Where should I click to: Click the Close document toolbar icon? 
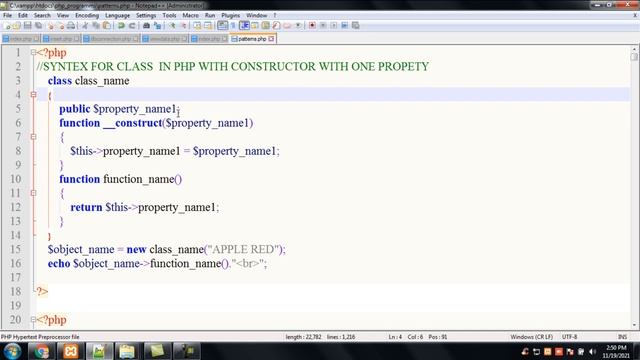(x=51, y=26)
